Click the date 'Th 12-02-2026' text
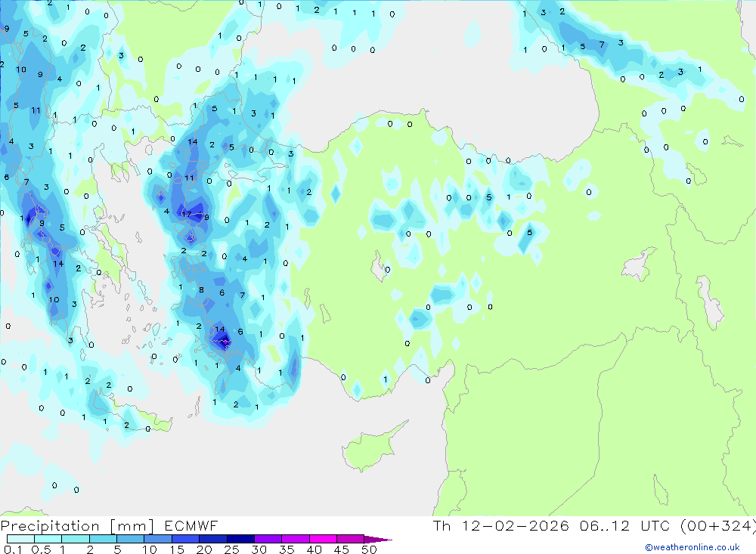This screenshot has height=554, width=756. 501,526
